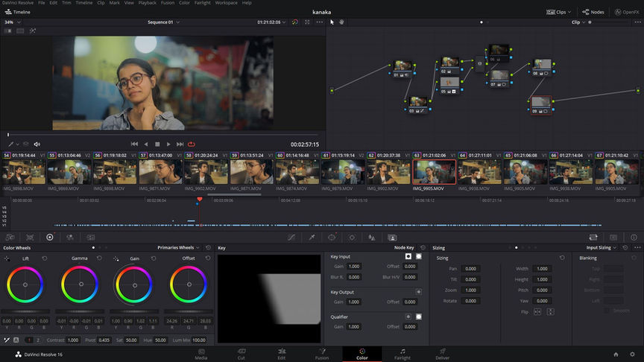This screenshot has width=644, height=362.
Task: Click the Timeline button at top left
Action: (18, 12)
